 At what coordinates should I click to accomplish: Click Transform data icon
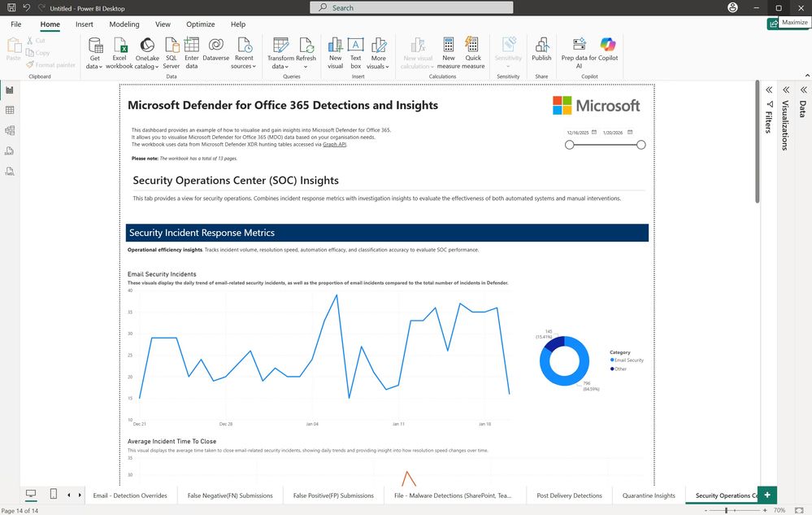(x=280, y=46)
